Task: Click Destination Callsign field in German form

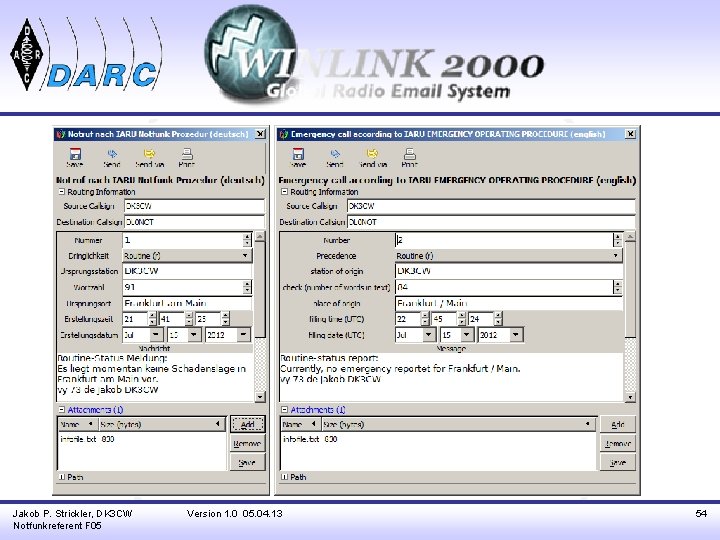Action: tap(194, 222)
